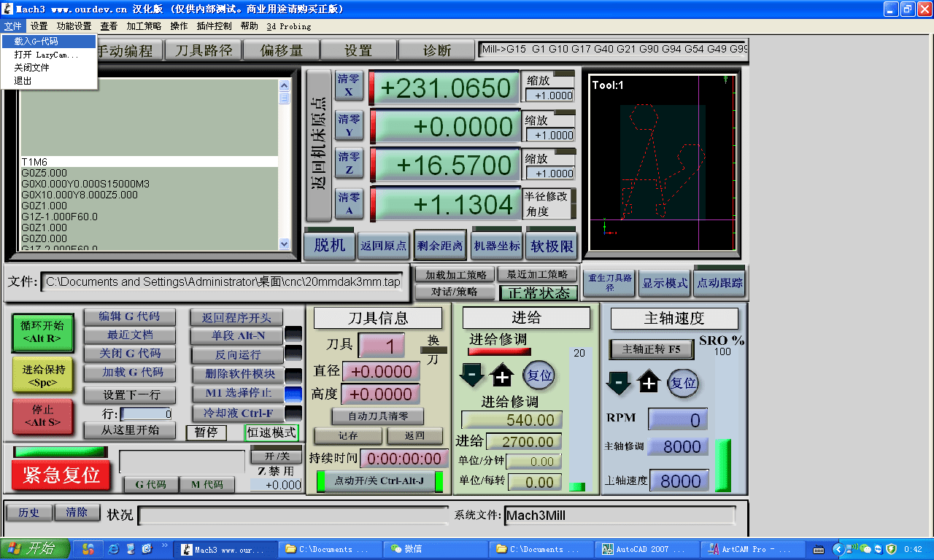Click the 主轴速度 8000 value field

pos(679,481)
